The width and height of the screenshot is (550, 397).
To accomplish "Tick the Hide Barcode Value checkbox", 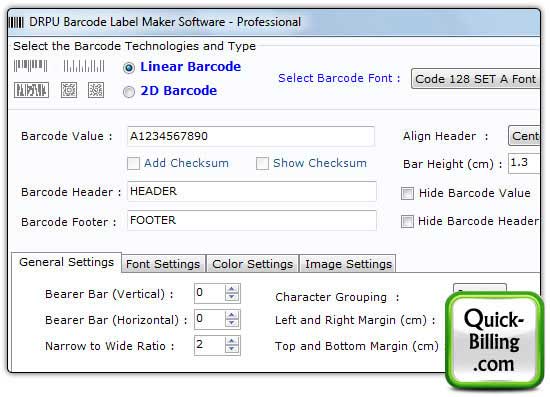I will pyautogui.click(x=407, y=193).
